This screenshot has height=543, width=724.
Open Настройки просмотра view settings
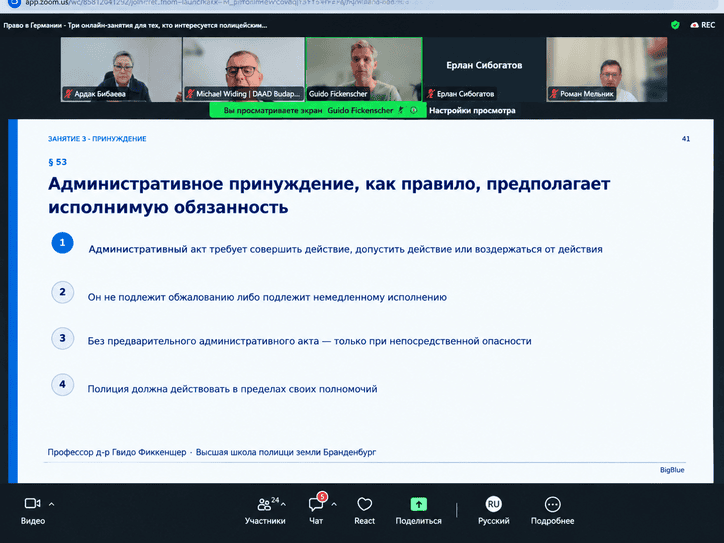tap(472, 110)
